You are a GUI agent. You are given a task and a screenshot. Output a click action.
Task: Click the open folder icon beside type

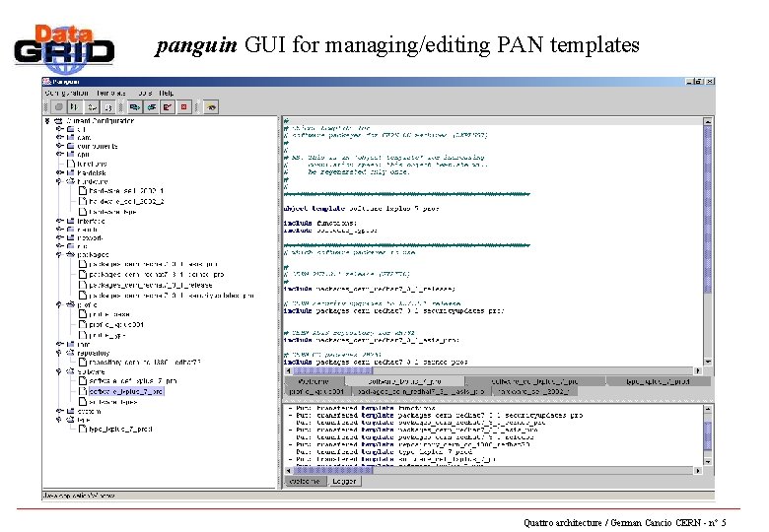tap(70, 420)
